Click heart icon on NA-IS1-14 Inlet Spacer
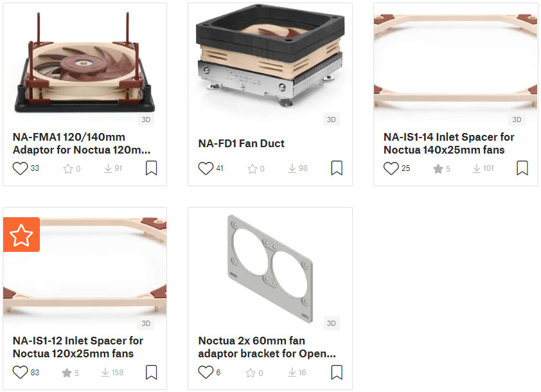The width and height of the screenshot is (541, 392). coord(391,168)
